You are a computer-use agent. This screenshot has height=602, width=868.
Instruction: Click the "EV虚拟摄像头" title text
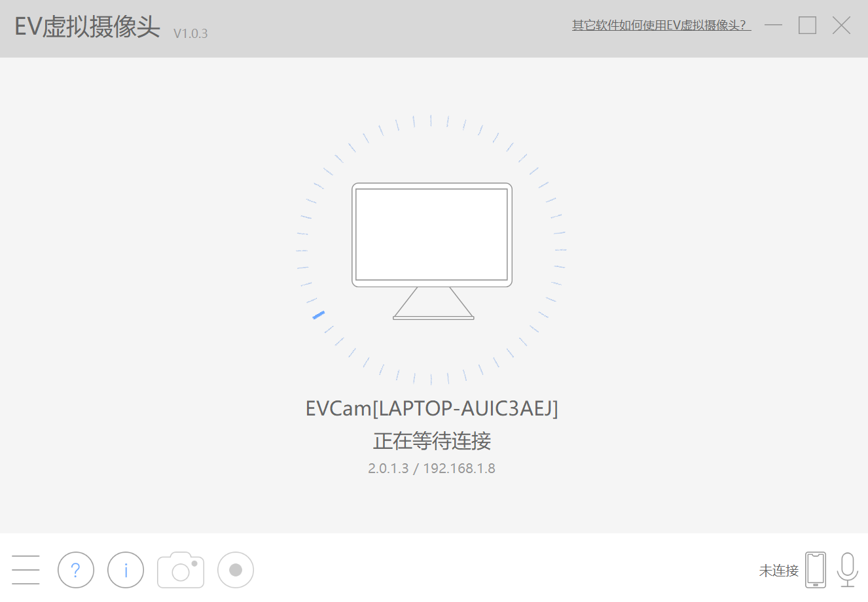coord(88,27)
